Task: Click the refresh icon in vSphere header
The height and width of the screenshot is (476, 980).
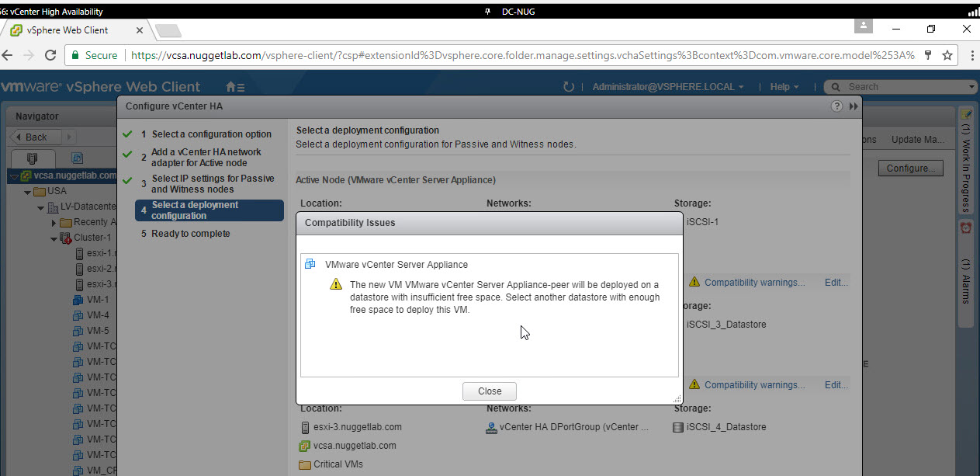Action: 569,87
